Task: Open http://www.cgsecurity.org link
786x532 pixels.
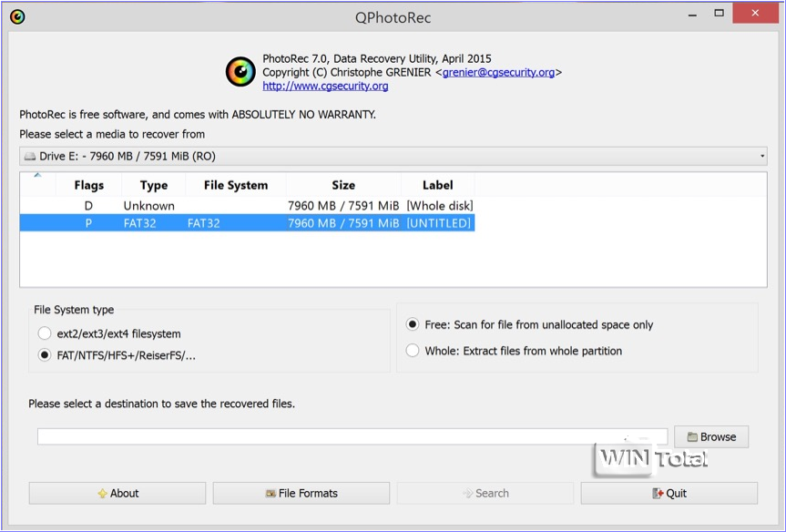Action: (325, 86)
